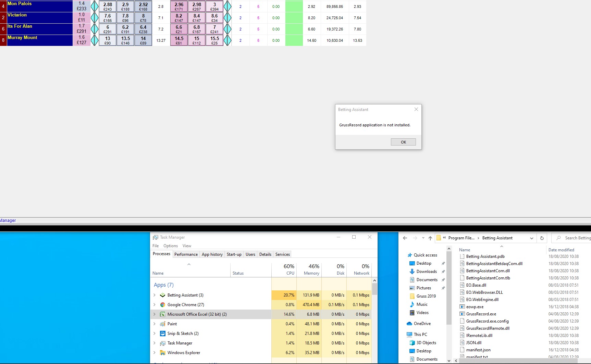Switch to the Details tab
The image size is (591, 364).
[x=265, y=254]
